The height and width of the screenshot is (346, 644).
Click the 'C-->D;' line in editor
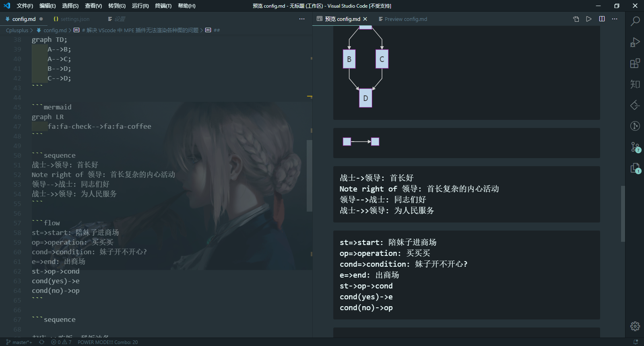coord(59,78)
